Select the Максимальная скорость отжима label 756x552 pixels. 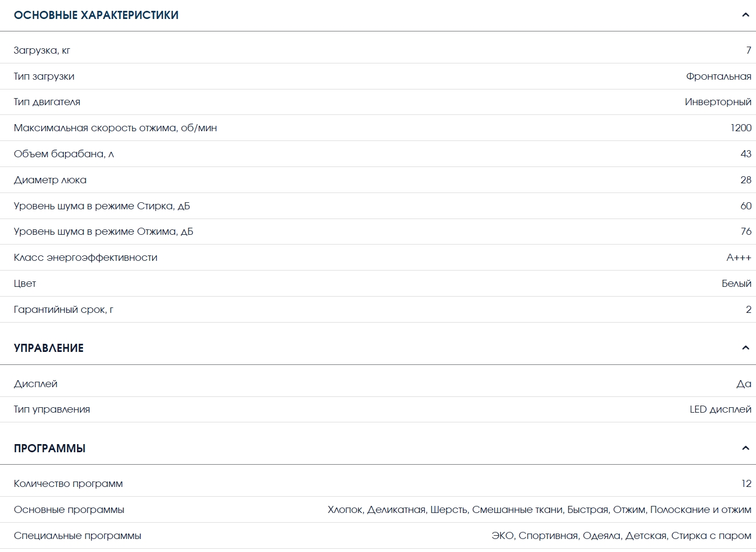115,128
